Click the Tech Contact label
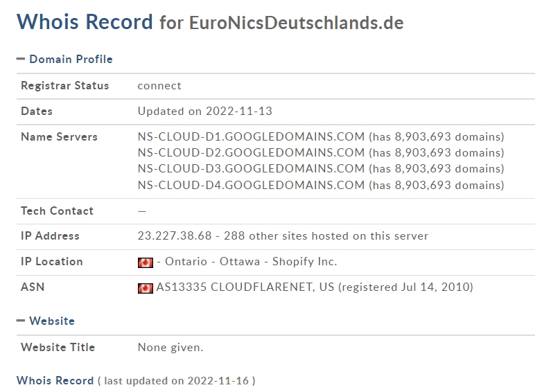535x392 pixels. [x=57, y=211]
